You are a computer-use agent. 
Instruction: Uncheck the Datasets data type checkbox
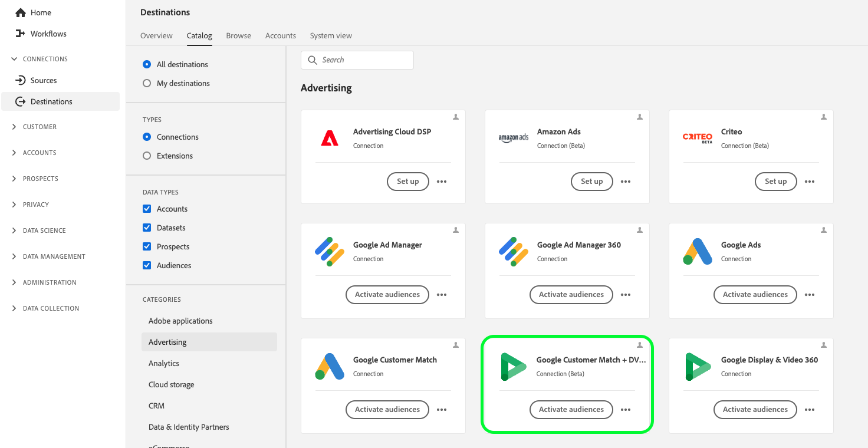(147, 228)
